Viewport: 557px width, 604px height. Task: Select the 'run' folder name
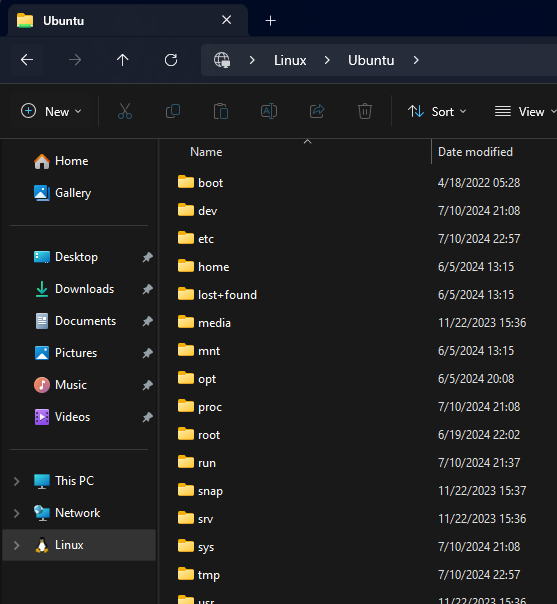(207, 463)
